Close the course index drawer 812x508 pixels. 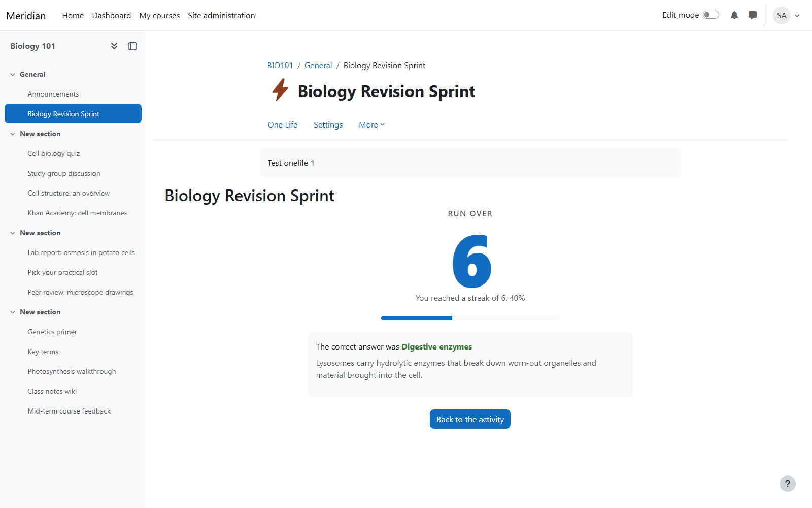tap(132, 46)
